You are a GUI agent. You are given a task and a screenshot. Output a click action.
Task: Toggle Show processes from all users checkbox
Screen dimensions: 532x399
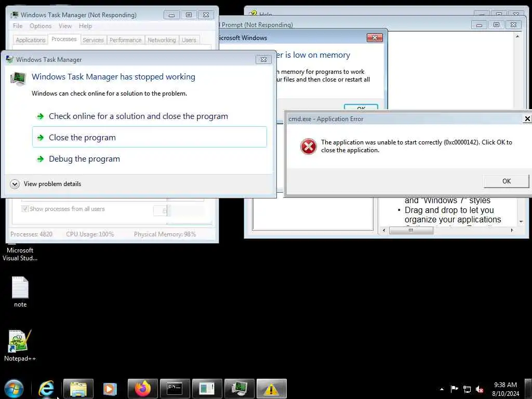click(25, 209)
